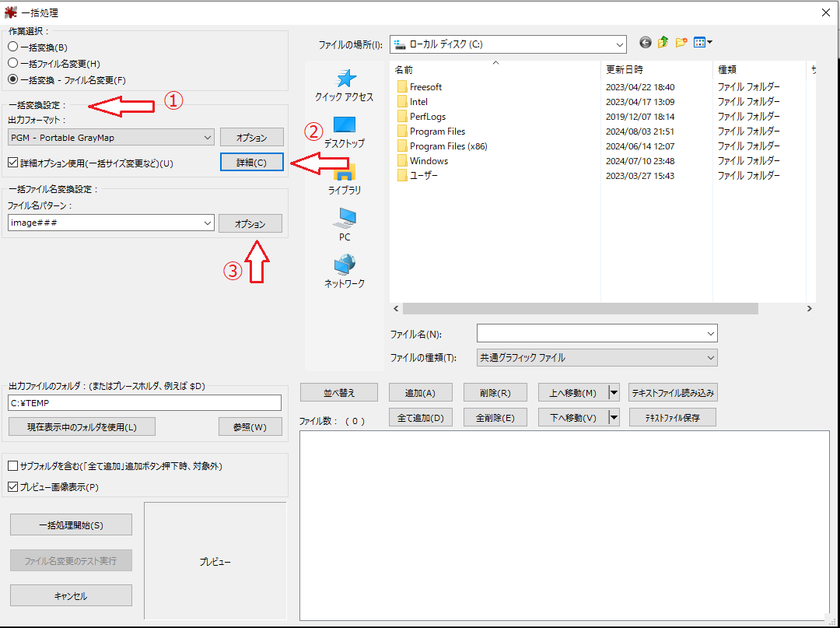Screen dimensions: 840x628
Task: Select the 一括変換(B) radio button
Action: pyautogui.click(x=13, y=47)
